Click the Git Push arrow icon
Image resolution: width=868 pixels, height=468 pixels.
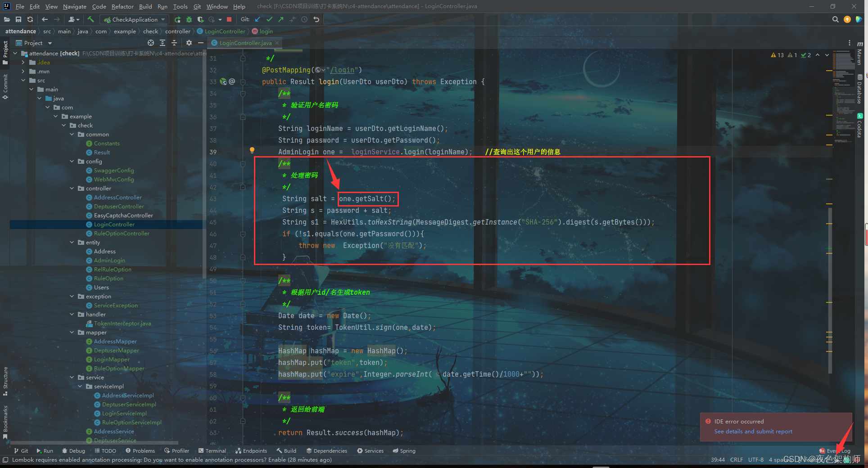click(x=281, y=19)
